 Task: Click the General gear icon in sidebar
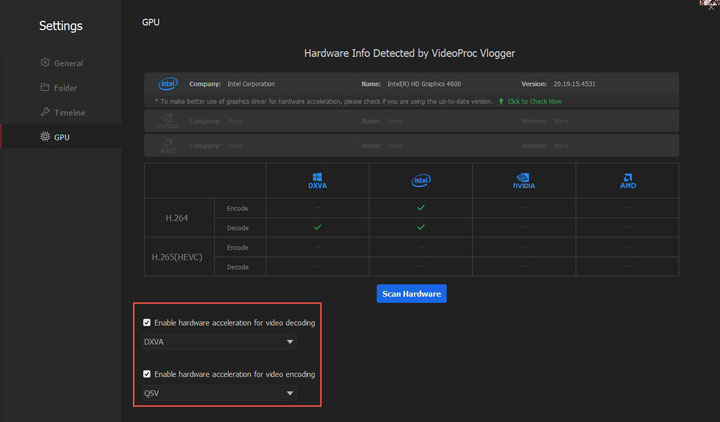44,63
